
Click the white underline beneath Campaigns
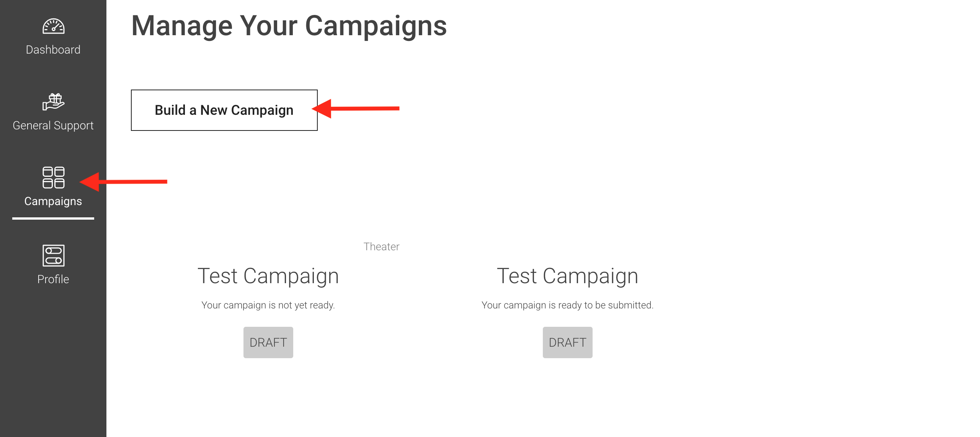(53, 218)
